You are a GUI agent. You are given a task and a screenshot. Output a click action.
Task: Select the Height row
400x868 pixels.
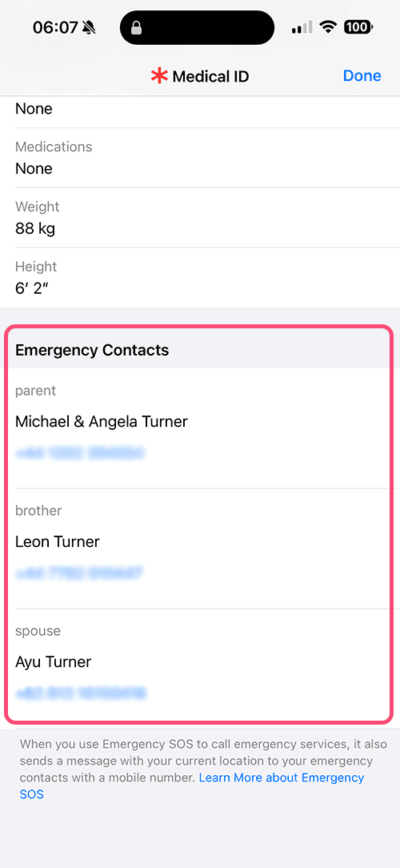tap(200, 277)
